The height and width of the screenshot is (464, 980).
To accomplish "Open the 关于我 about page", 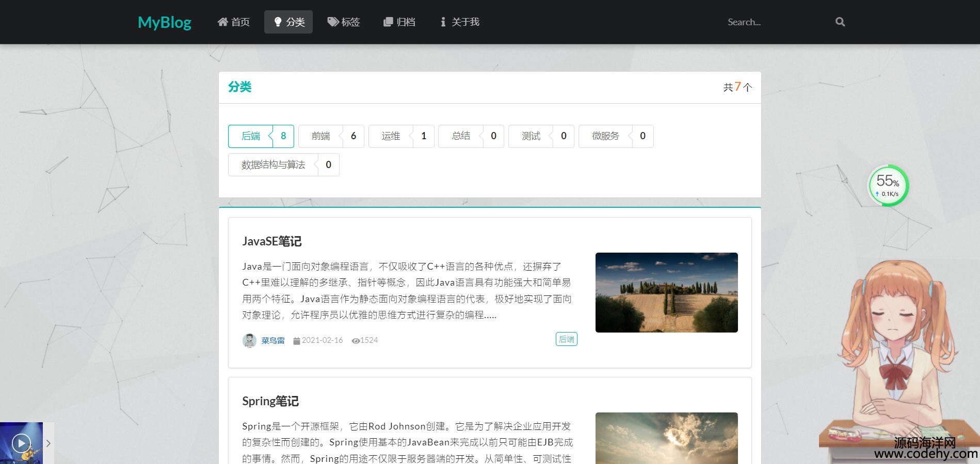I will [459, 22].
